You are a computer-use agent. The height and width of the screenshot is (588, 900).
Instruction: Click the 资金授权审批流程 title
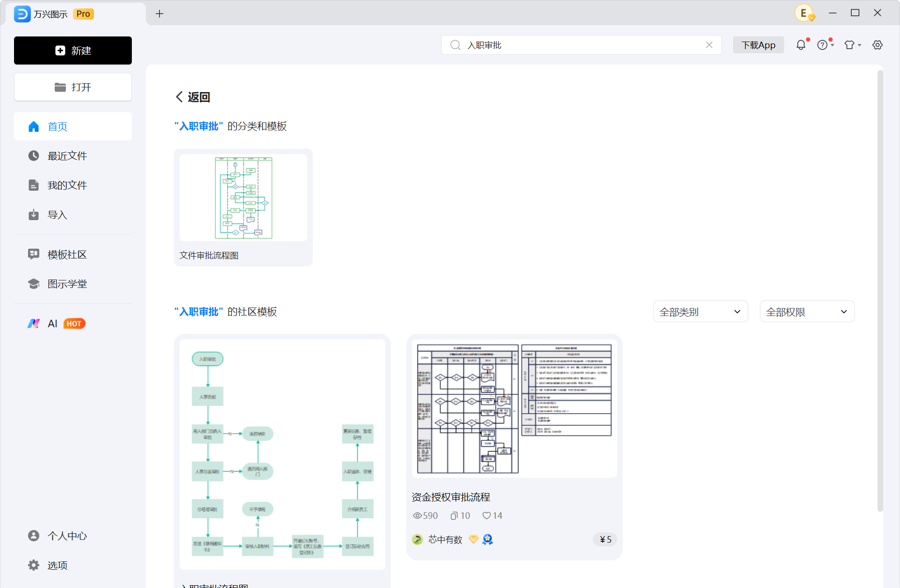[451, 497]
